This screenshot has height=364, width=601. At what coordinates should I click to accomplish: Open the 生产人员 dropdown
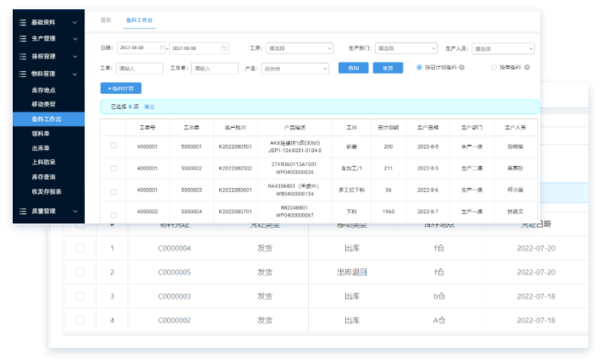(503, 48)
